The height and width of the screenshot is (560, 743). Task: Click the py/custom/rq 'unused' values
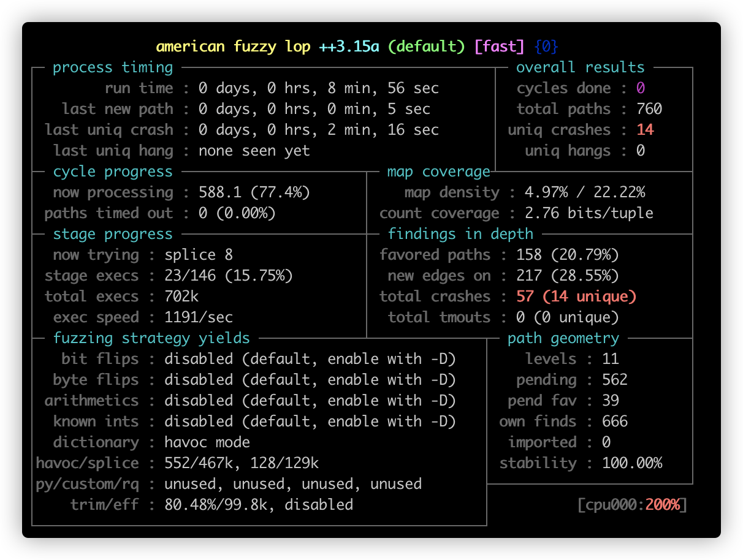[294, 484]
